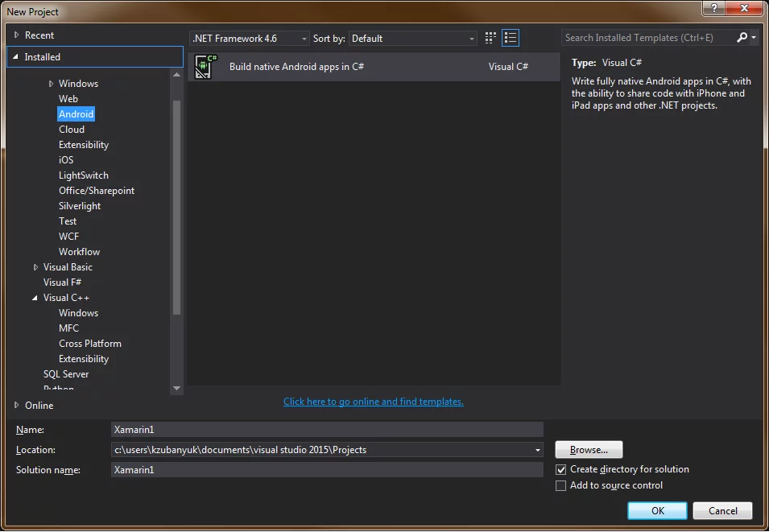Click the project Name text field
The image size is (769, 532).
(327, 430)
